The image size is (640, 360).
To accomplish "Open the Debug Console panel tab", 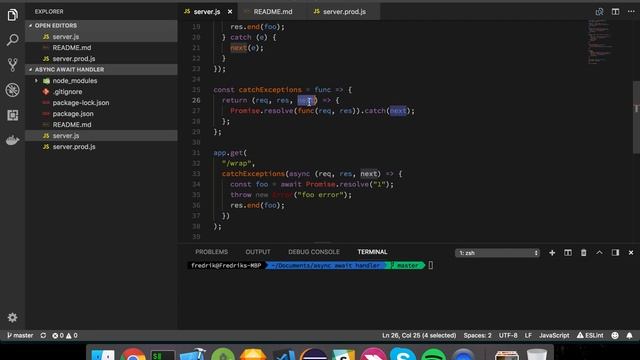I will click(313, 252).
